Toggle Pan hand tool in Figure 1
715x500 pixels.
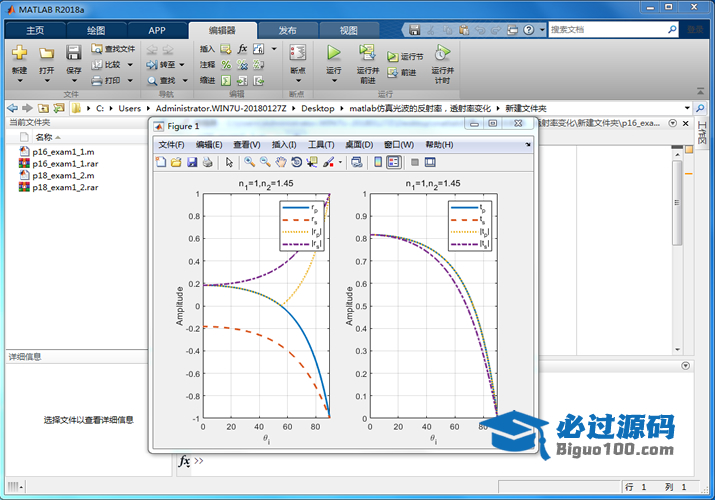point(281,162)
